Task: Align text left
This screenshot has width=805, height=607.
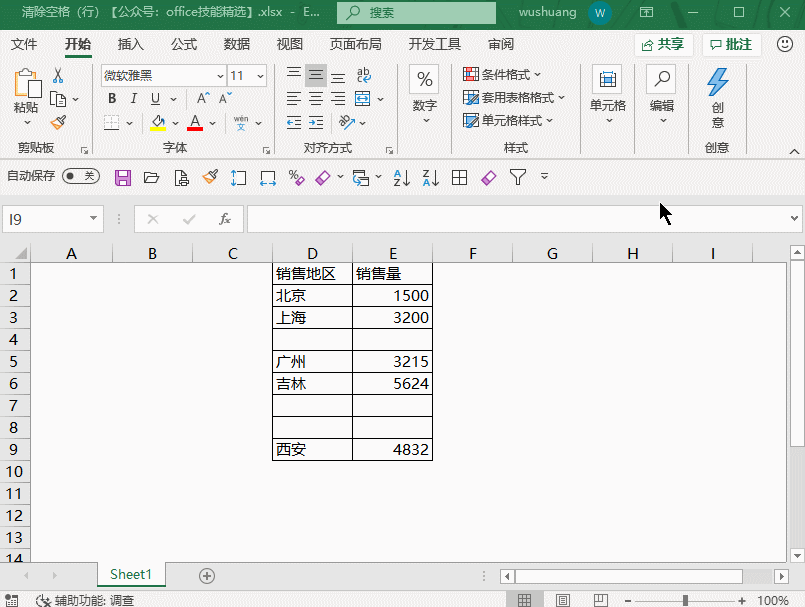Action: coord(294,99)
